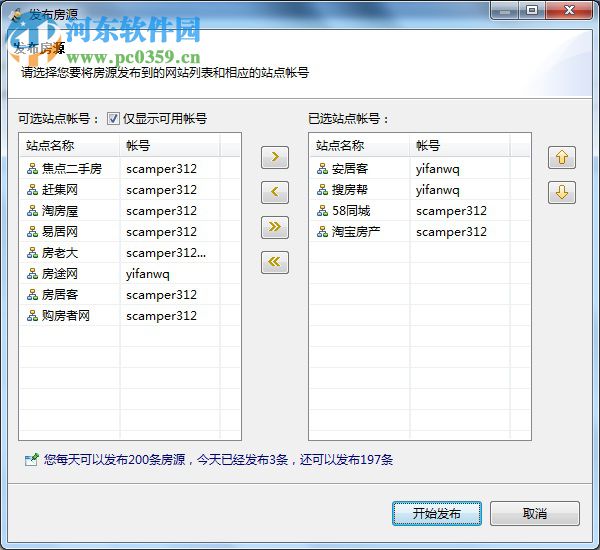Click 帐号 header in the selected list

(x=428, y=145)
